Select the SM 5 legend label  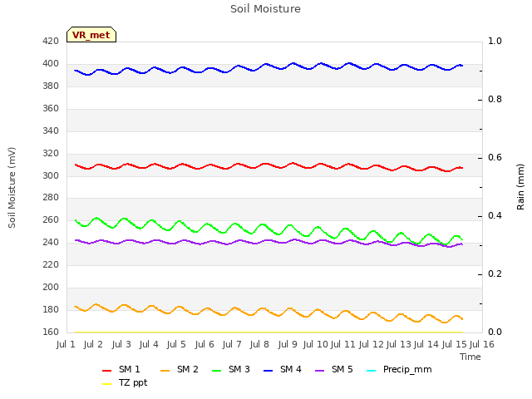(342, 369)
